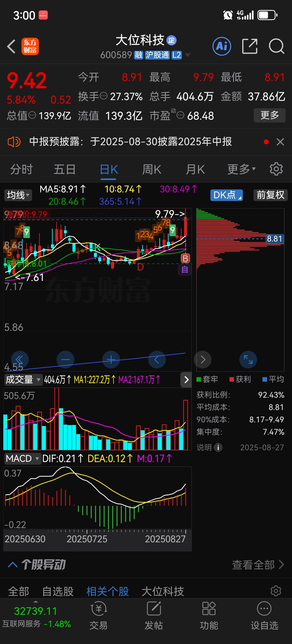Expand the stock code dropdown triangle
The image size is (292, 644).
188,55
